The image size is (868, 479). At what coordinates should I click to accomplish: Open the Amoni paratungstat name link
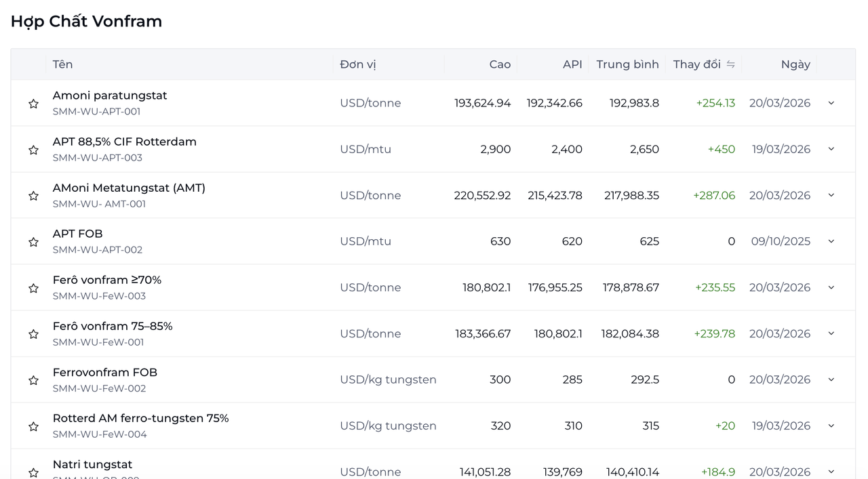click(x=110, y=96)
